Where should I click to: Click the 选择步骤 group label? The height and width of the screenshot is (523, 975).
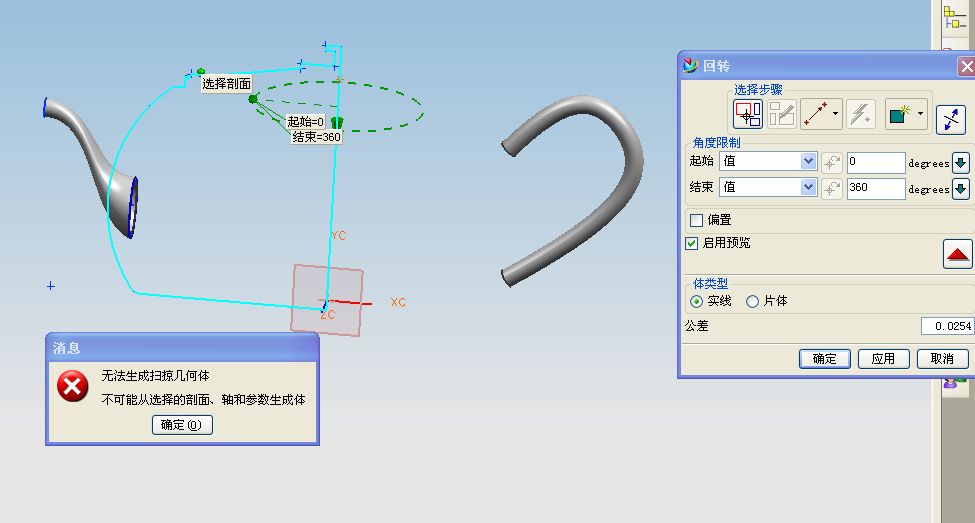pyautogui.click(x=758, y=90)
